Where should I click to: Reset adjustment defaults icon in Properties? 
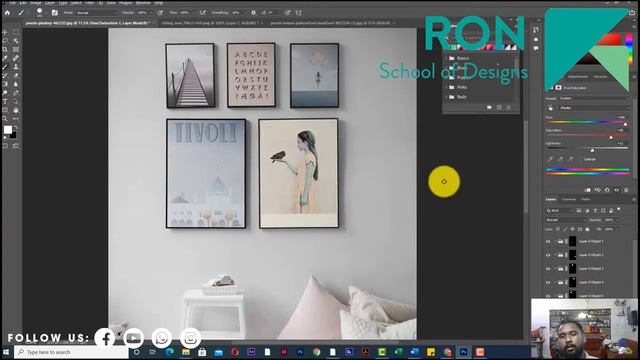[607, 190]
